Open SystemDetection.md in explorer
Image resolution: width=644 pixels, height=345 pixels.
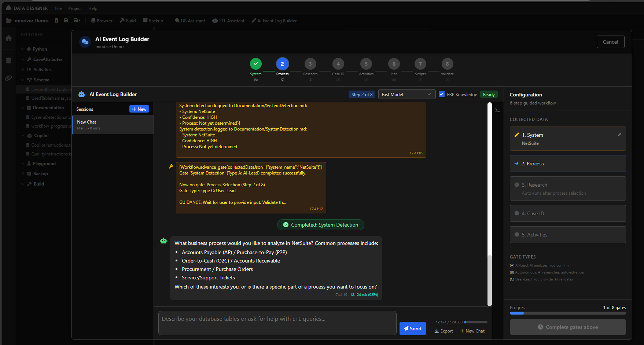tap(49, 117)
